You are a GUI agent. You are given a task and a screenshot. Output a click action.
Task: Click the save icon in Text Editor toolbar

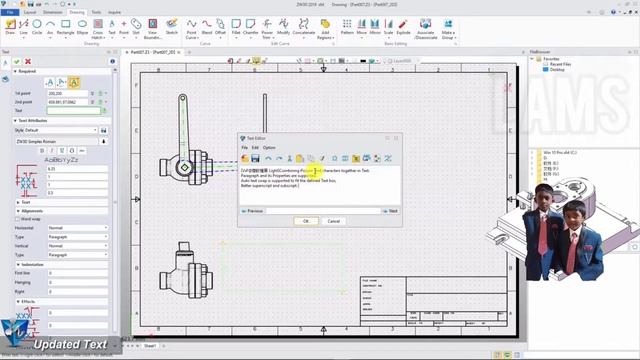[x=256, y=158]
